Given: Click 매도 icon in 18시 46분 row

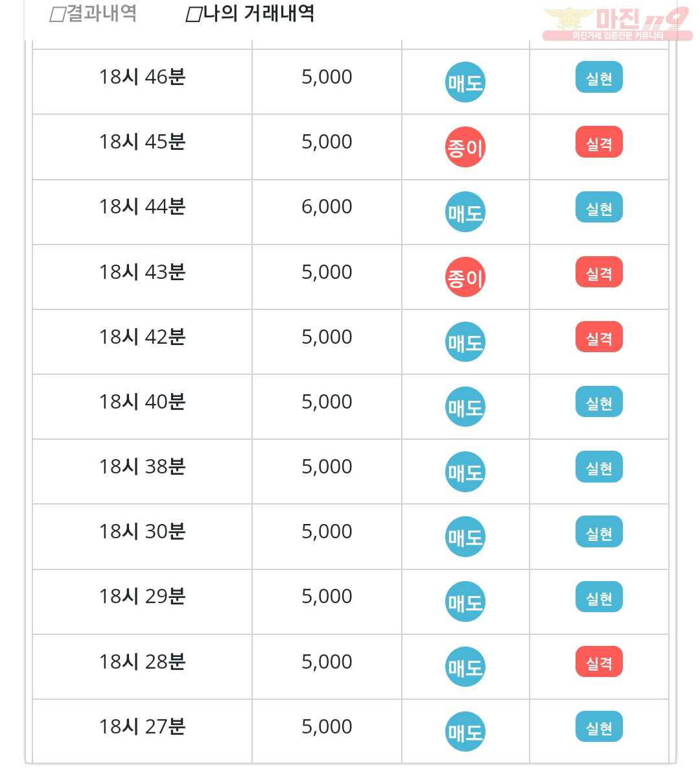Looking at the screenshot, I should point(465,82).
